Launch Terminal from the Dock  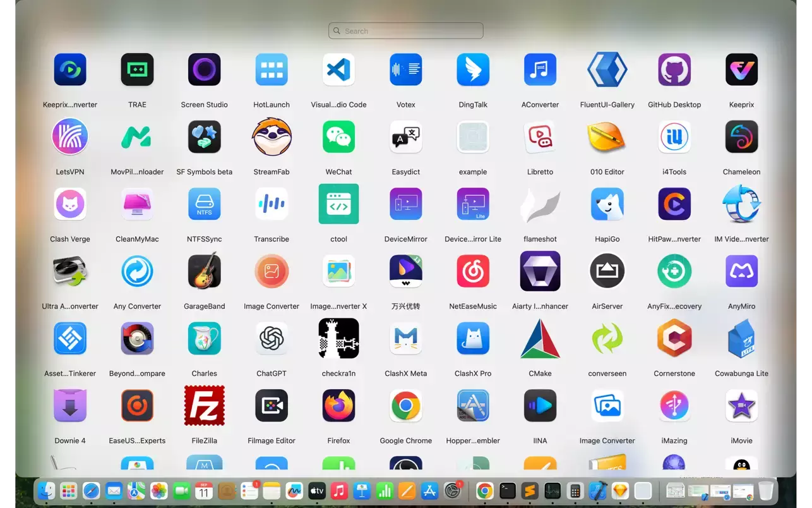pyautogui.click(x=507, y=491)
